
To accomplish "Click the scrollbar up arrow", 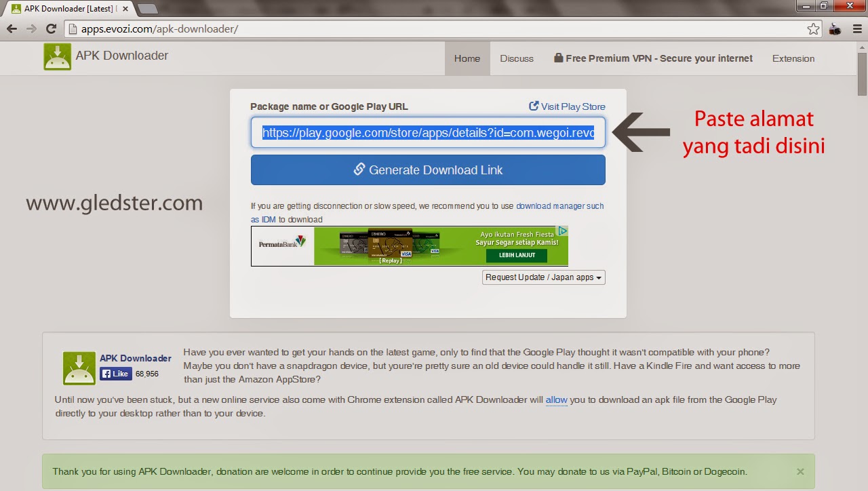I will 862,46.
